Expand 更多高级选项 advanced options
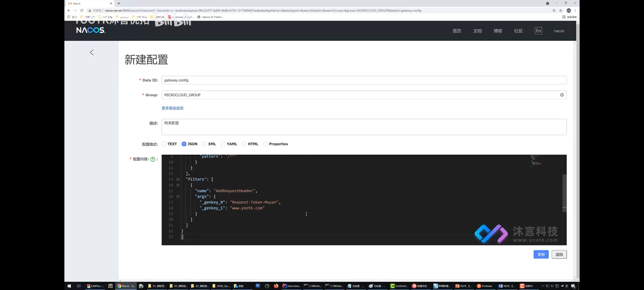Image resolution: width=644 pixels, height=290 pixels. point(172,108)
